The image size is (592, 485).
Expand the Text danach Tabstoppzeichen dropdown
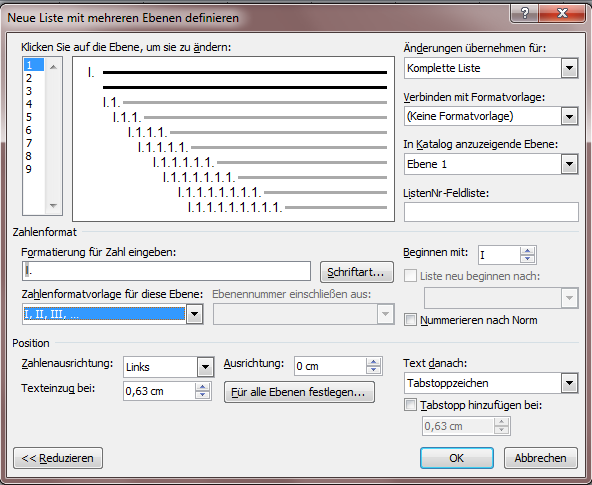[x=569, y=383]
